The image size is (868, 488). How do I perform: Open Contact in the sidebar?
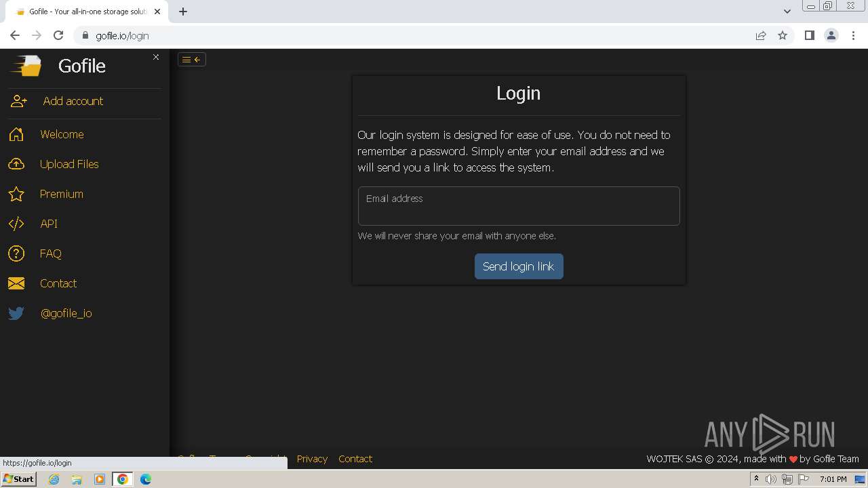point(58,283)
